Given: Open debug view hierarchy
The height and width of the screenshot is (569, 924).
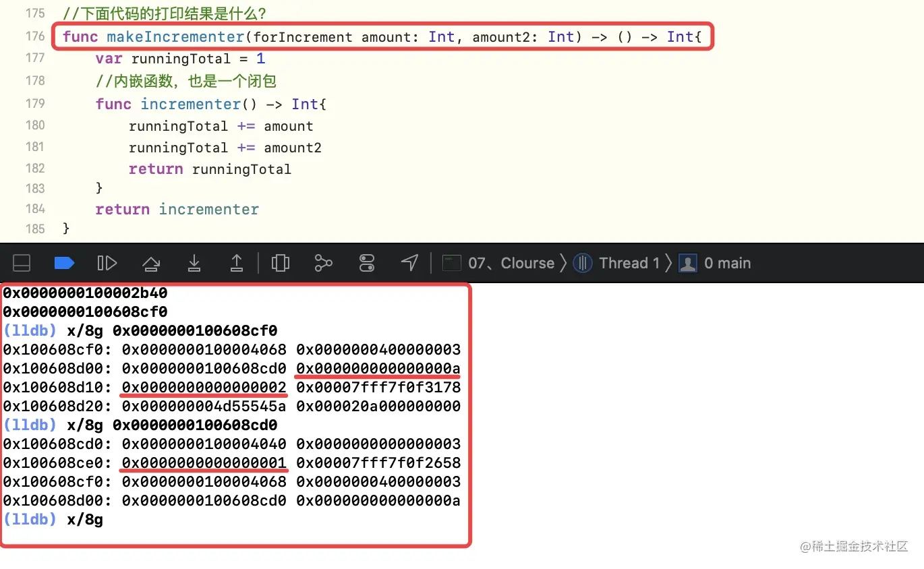Looking at the screenshot, I should [281, 263].
